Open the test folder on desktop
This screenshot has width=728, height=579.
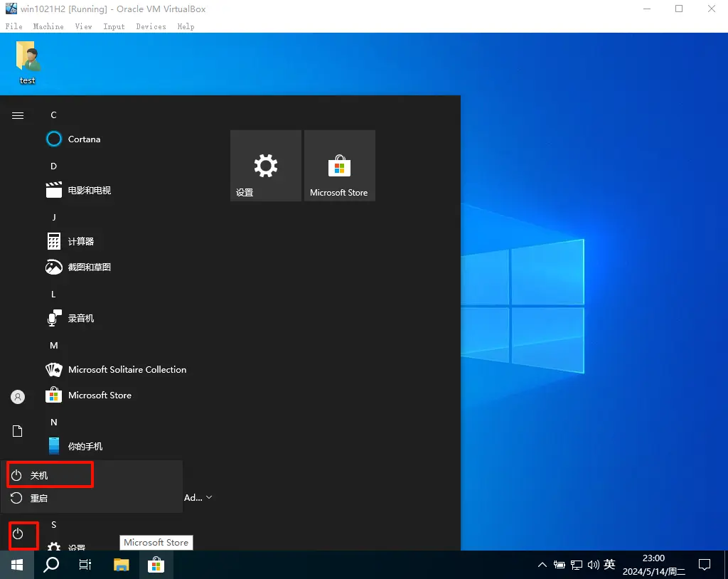point(28,63)
